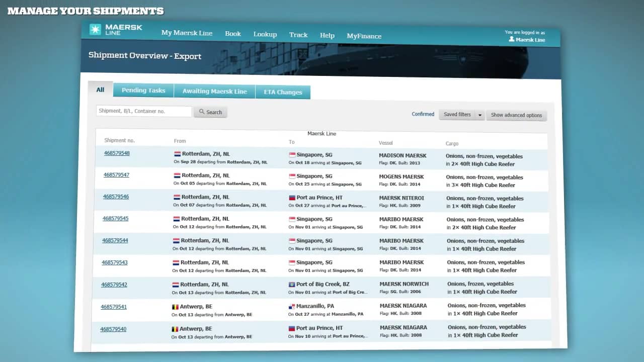Viewport: 644px width, 362px height.
Task: Click the Confirmed filter link
Action: pyautogui.click(x=423, y=114)
